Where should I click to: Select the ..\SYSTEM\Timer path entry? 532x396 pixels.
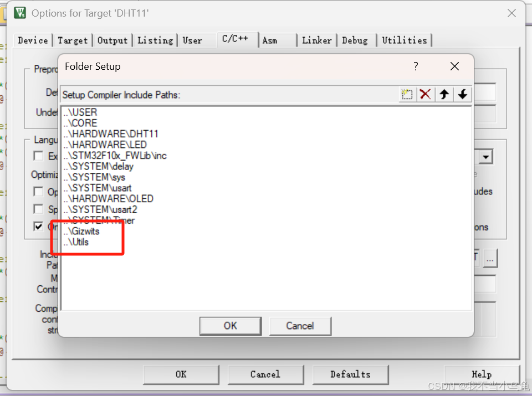(x=99, y=220)
